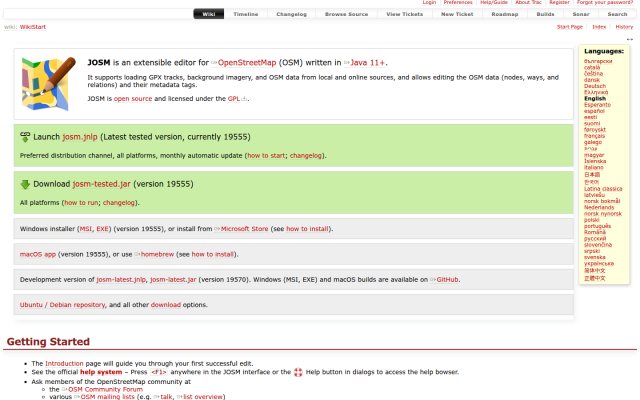Open macOS how to install link

point(213,254)
